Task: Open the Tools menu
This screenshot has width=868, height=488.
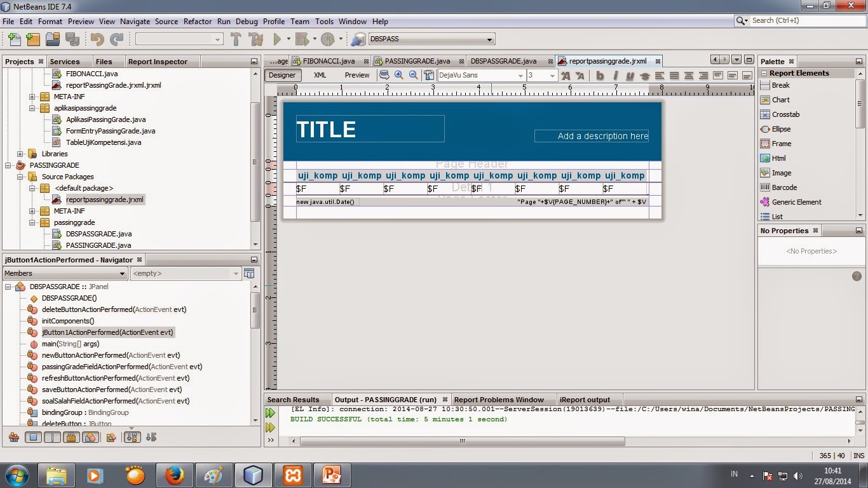Action: pyautogui.click(x=324, y=21)
